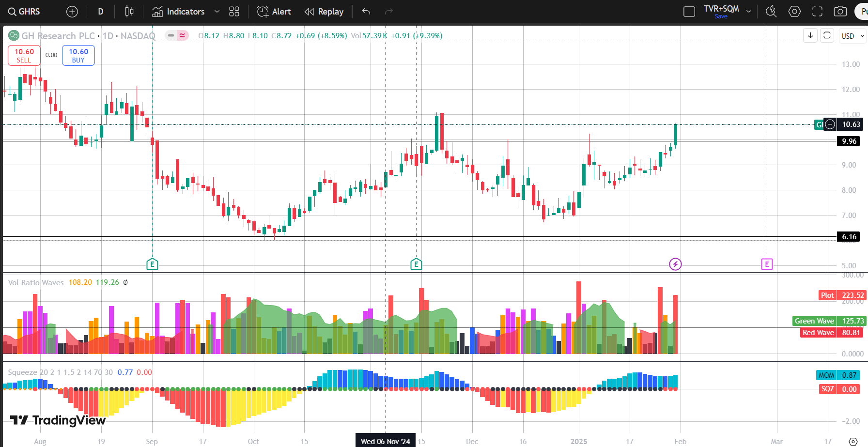Click the purple lightning event marker
The width and height of the screenshot is (868, 447).
click(675, 264)
